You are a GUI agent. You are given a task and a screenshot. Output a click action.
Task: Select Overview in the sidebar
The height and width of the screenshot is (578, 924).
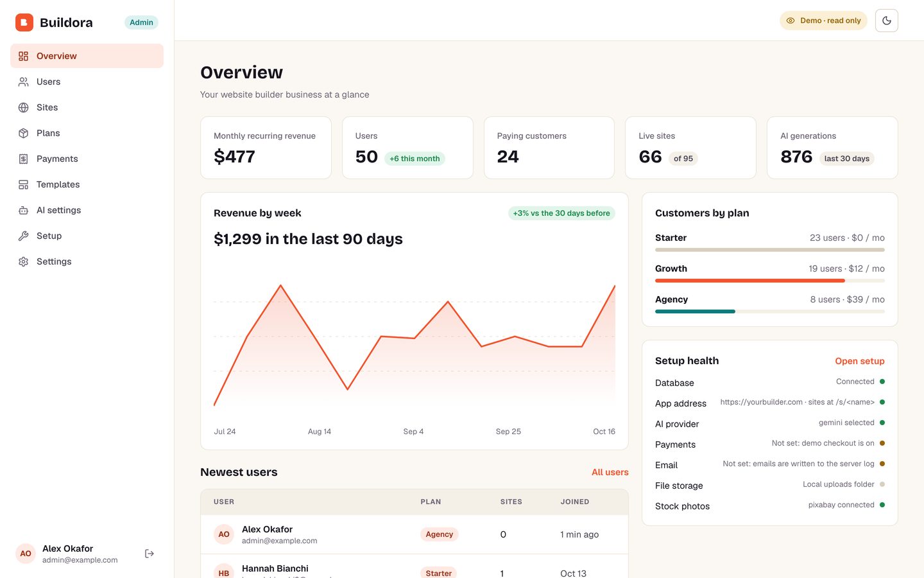click(87, 56)
